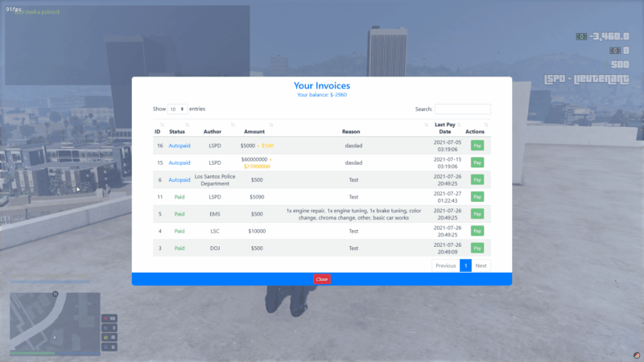Sort table by Reason column

(351, 128)
